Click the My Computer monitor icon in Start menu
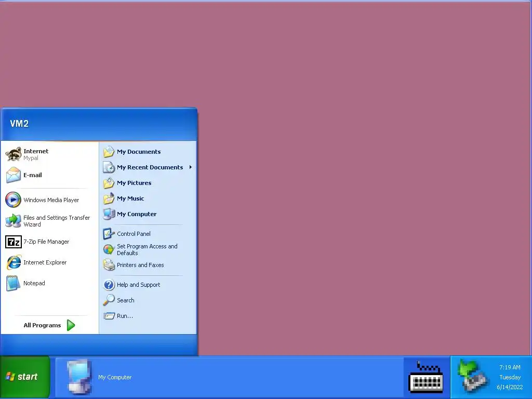Image resolution: width=532 pixels, height=399 pixels. [109, 214]
